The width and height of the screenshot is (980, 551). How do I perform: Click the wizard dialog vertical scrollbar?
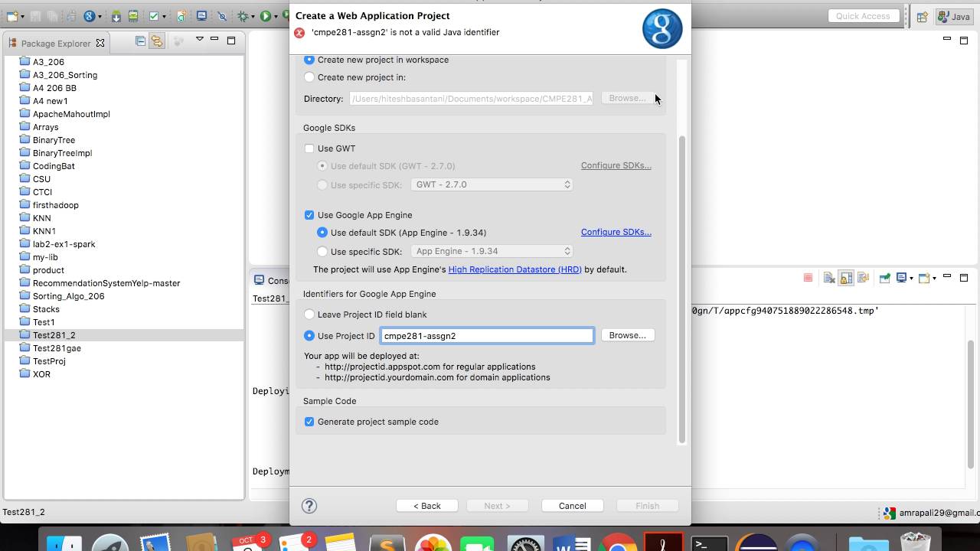[682, 289]
